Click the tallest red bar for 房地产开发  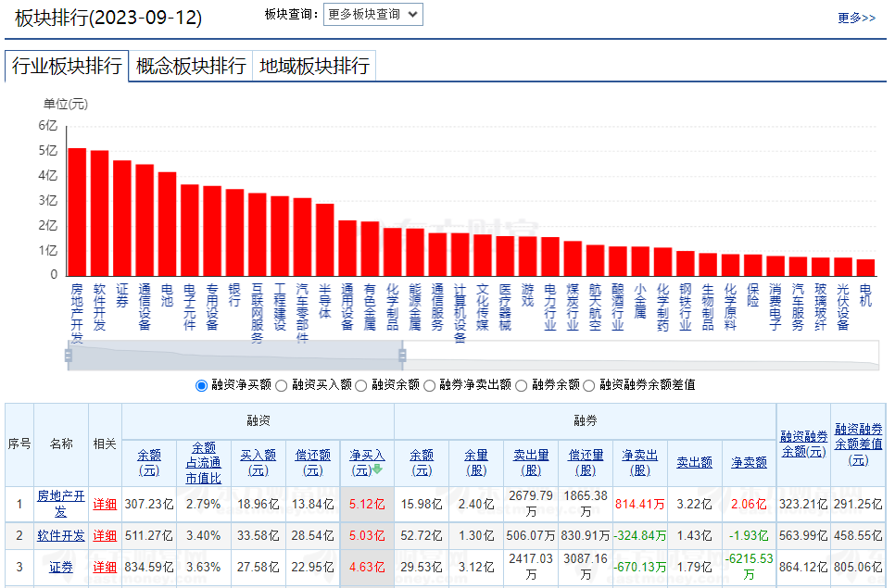click(x=77, y=211)
